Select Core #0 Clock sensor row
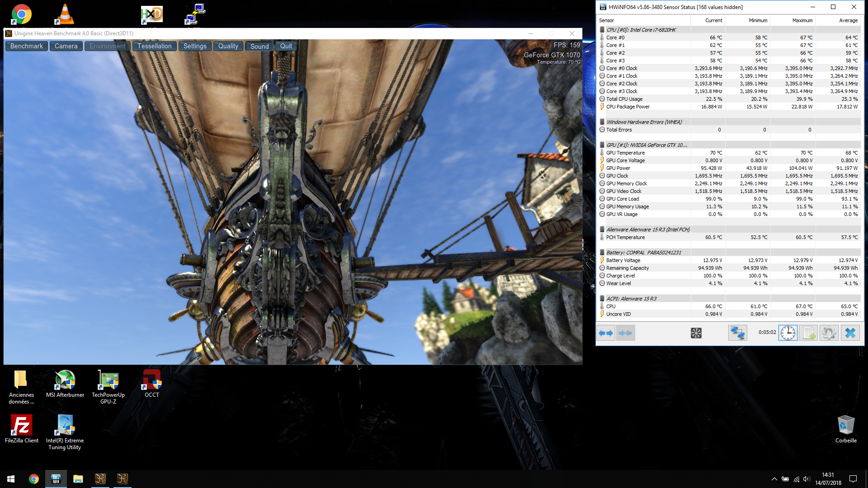The width and height of the screenshot is (868, 488). (729, 68)
